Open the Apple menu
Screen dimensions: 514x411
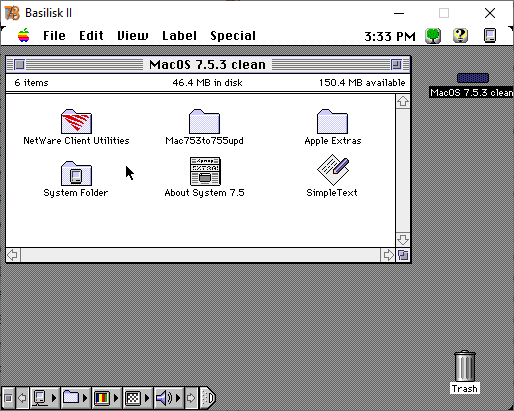tap(24, 35)
